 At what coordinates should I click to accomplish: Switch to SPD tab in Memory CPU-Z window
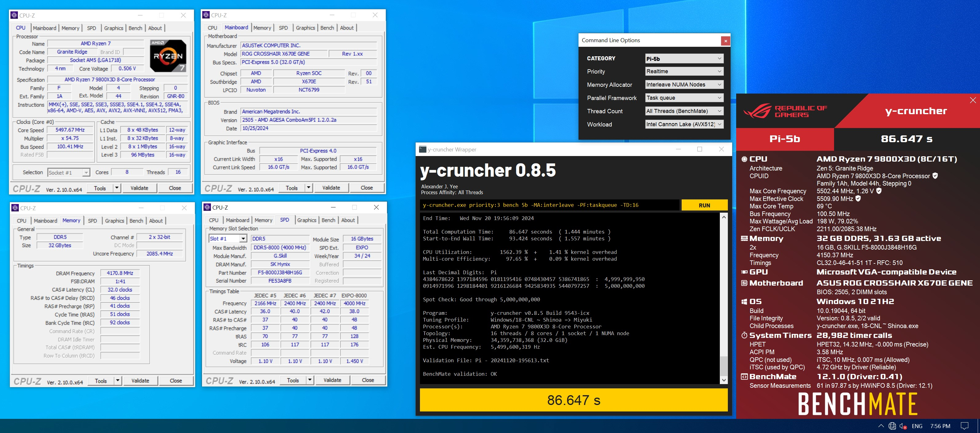coord(92,220)
